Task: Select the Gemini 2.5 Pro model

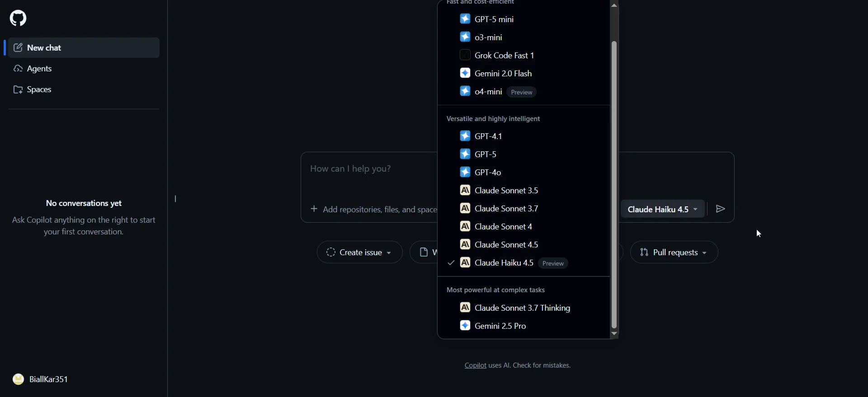Action: pos(524,326)
